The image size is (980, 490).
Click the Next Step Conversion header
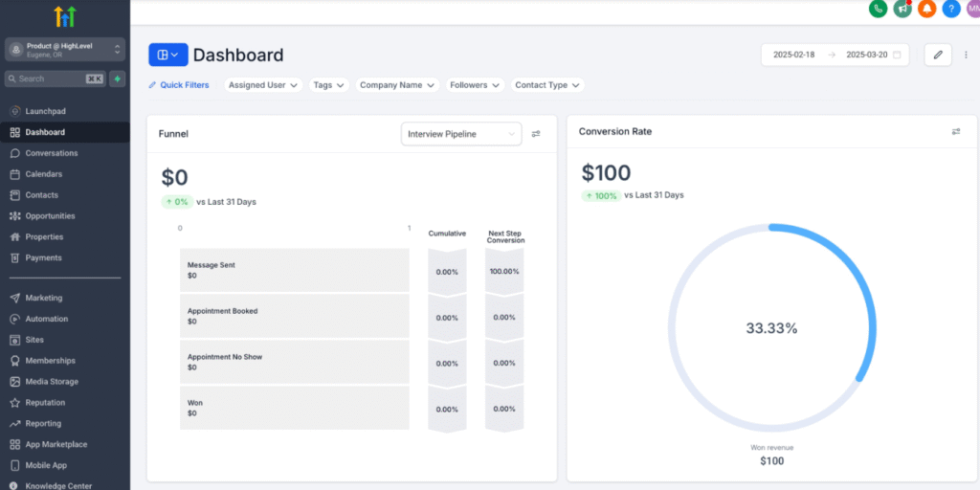tap(505, 236)
